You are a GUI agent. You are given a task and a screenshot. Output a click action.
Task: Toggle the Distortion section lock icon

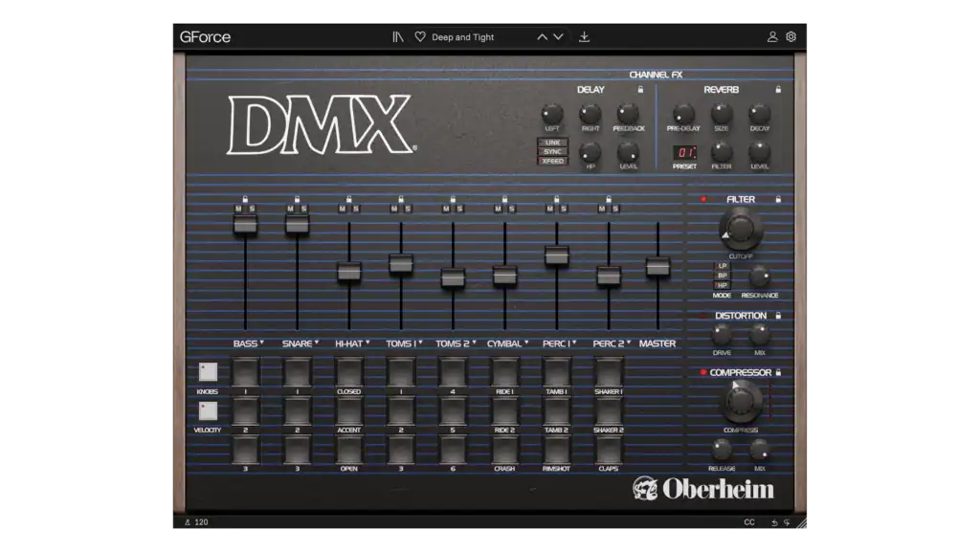[778, 316]
